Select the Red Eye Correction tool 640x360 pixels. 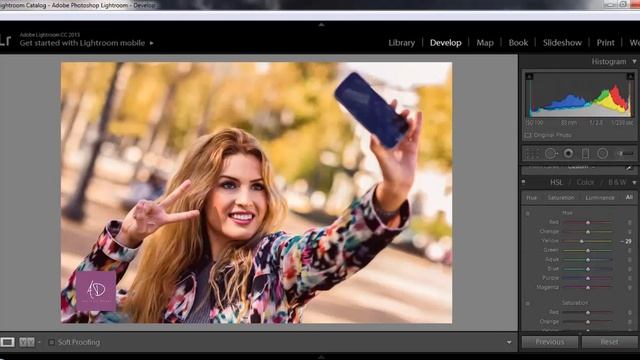(568, 153)
